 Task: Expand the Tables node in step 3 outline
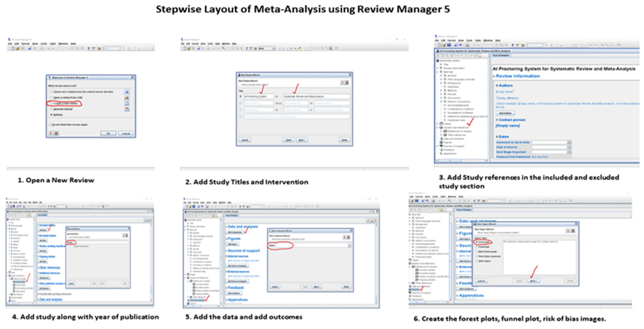pos(438,124)
